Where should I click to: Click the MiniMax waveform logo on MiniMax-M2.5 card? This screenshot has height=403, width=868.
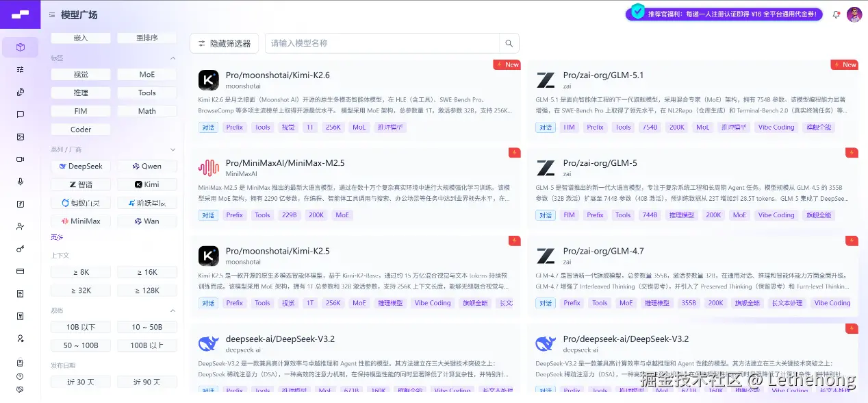click(x=209, y=168)
